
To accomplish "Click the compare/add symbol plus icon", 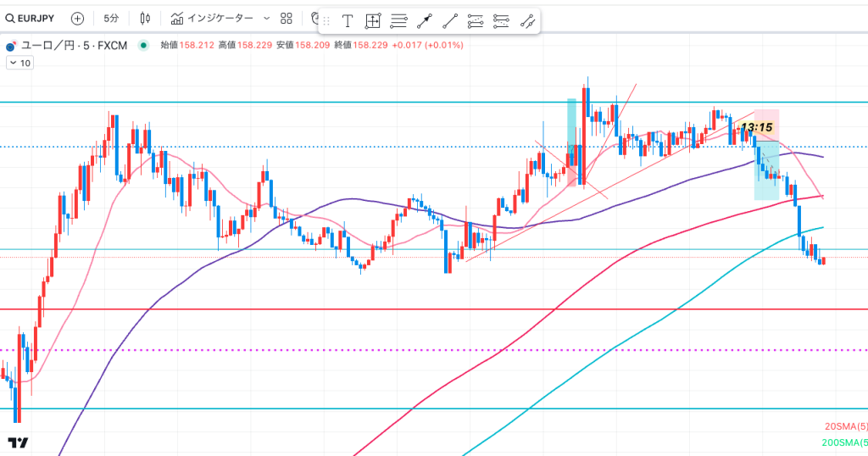I will (x=77, y=18).
